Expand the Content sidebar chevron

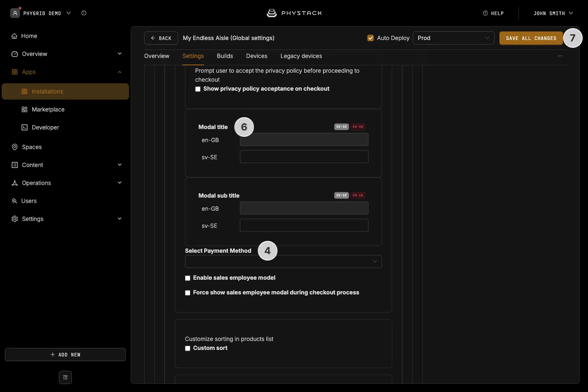coord(120,165)
